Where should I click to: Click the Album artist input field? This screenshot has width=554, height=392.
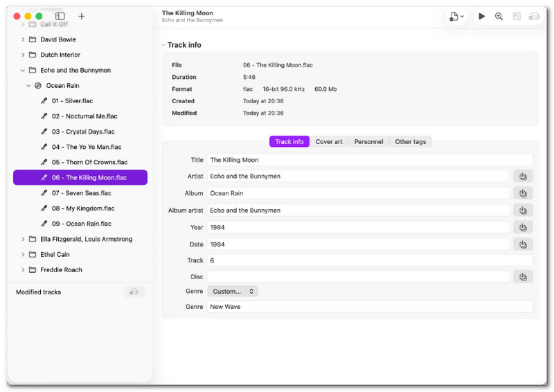click(358, 211)
